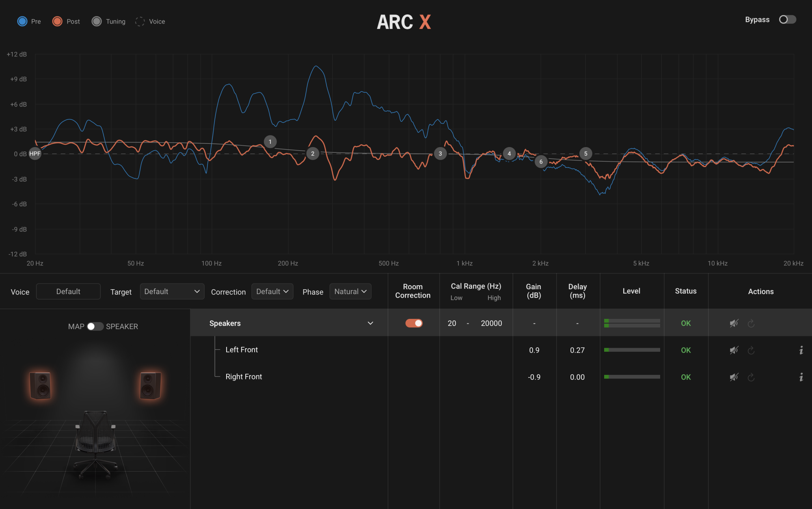Open the Phase Natural dropdown

350,292
